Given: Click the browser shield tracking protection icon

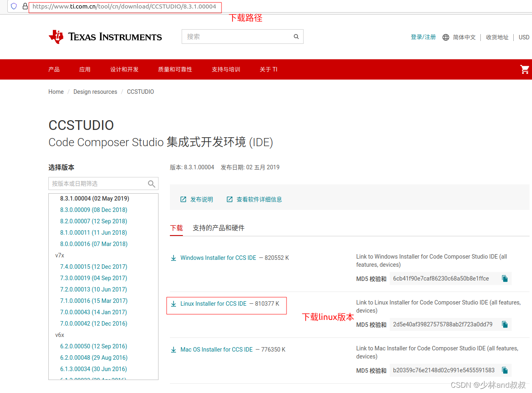Looking at the screenshot, I should (14, 6).
